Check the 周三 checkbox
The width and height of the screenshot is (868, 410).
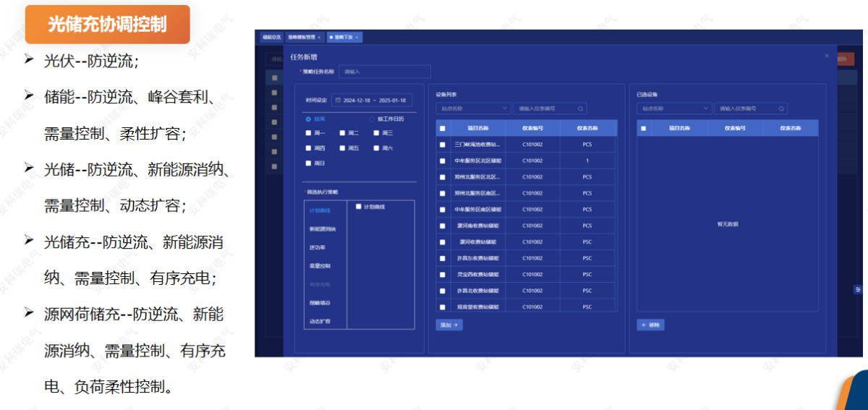[x=376, y=133]
